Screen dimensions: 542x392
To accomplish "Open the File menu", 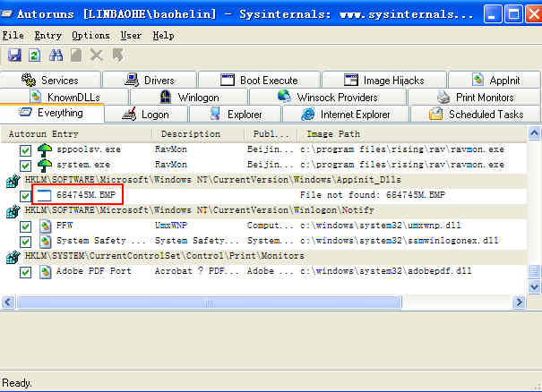I will click(x=13, y=35).
